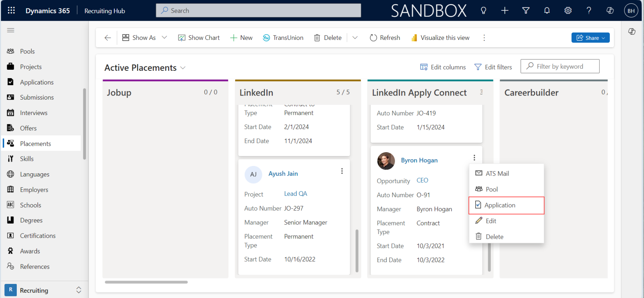Refresh the view
644x298 pixels.
point(385,38)
